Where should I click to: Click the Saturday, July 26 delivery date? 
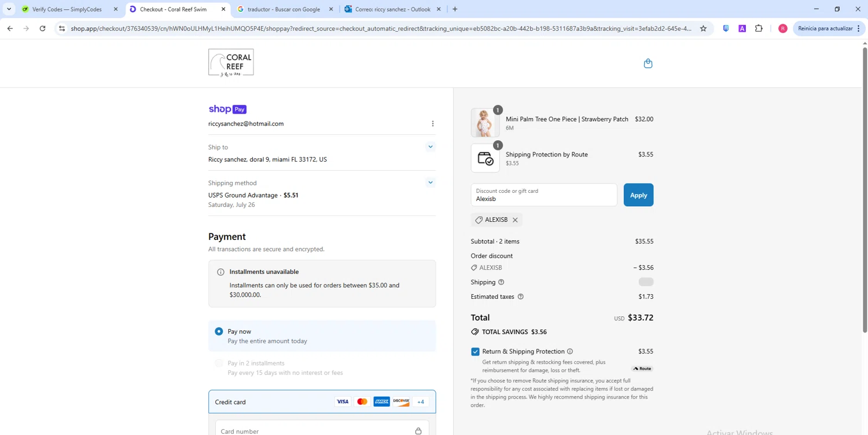[231, 204]
